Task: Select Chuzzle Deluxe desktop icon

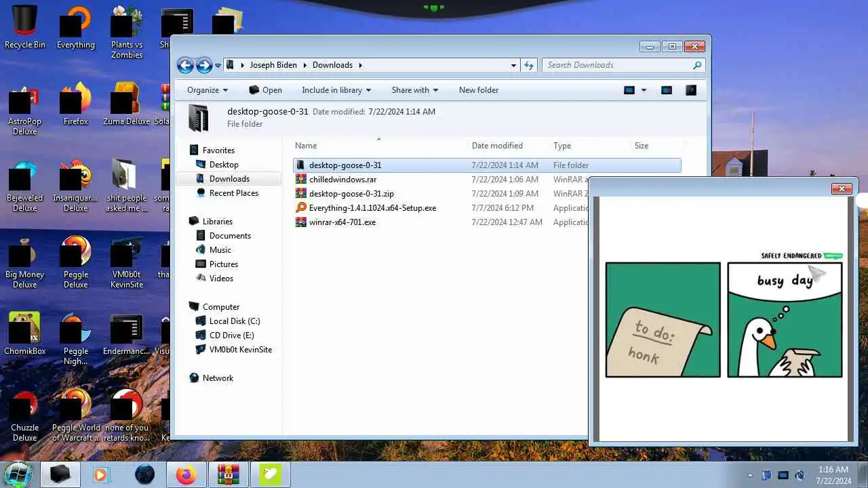Action: 25,415
